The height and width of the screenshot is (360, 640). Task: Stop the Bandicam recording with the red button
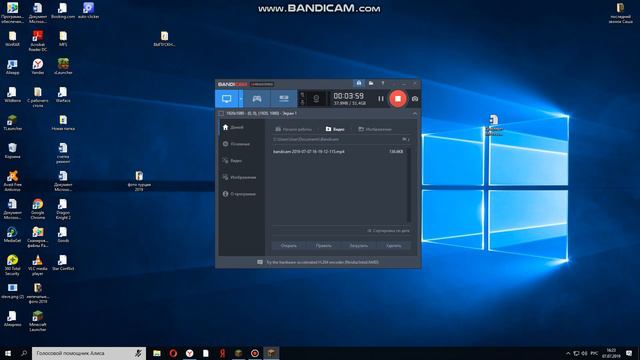398,98
